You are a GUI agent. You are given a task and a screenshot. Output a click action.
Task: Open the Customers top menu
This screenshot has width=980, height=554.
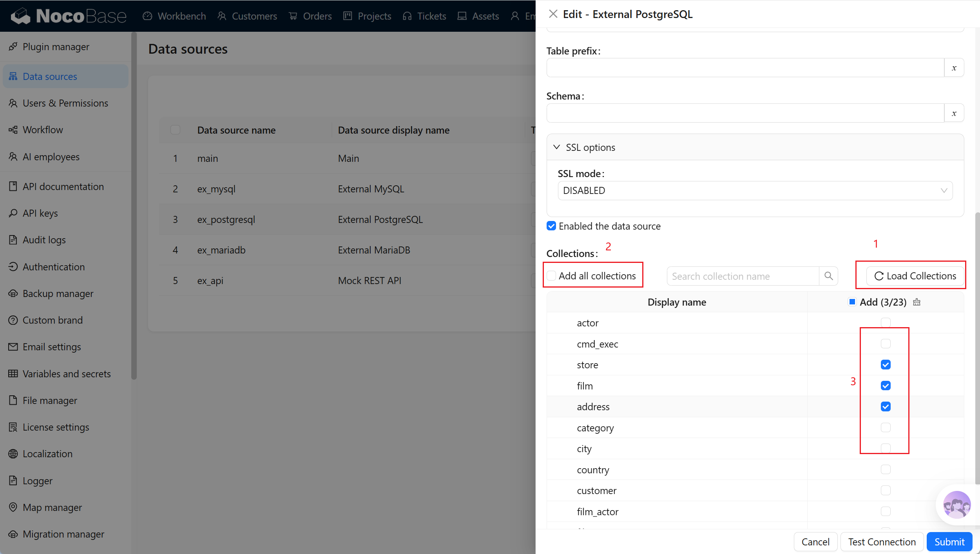point(247,16)
